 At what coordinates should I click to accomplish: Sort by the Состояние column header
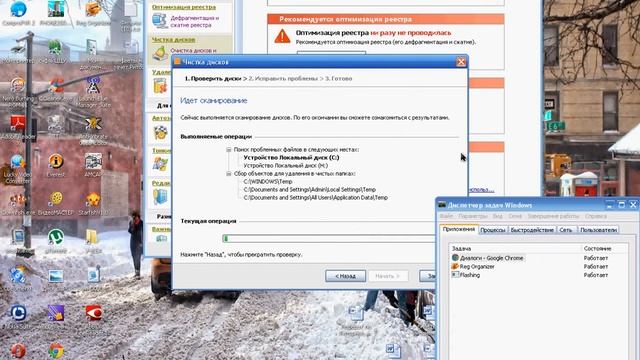(x=604, y=248)
